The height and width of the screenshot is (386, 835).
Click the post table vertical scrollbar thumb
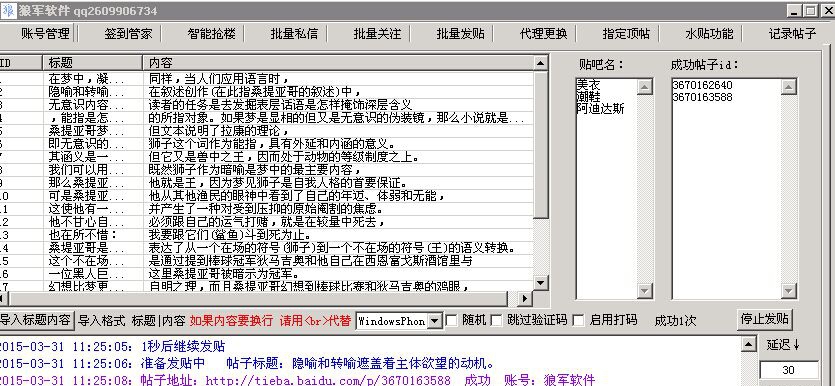pos(541,145)
